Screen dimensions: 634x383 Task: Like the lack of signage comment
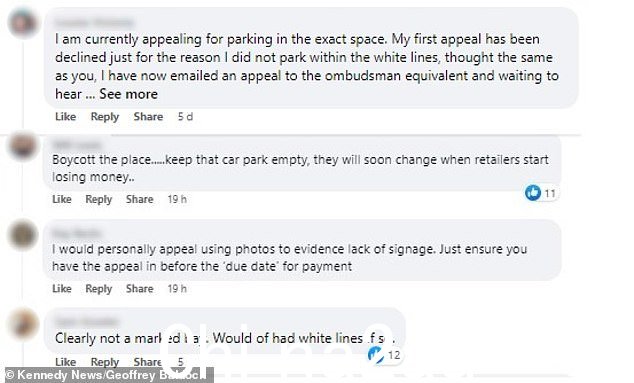point(62,288)
